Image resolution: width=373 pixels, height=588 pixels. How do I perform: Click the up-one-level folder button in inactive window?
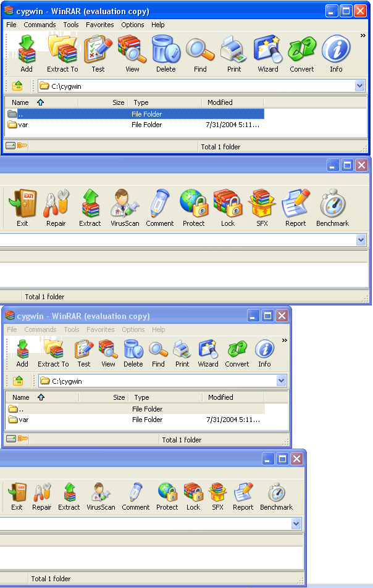point(18,381)
